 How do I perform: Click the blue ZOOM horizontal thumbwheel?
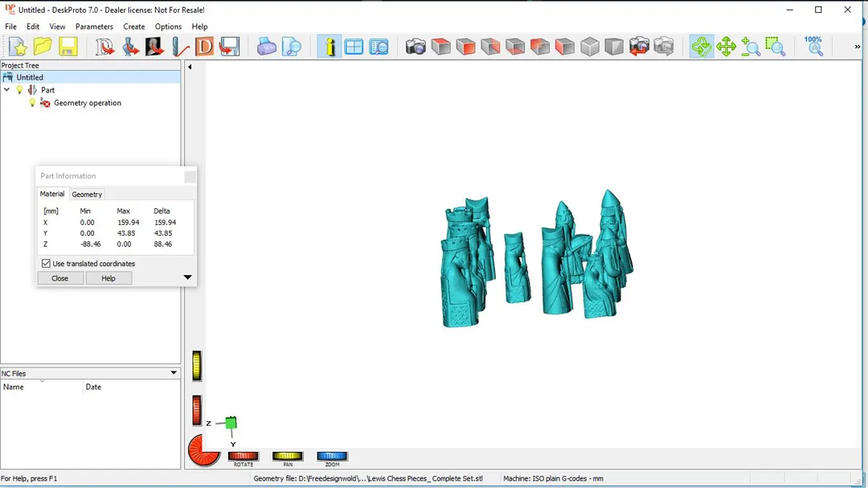click(x=332, y=456)
